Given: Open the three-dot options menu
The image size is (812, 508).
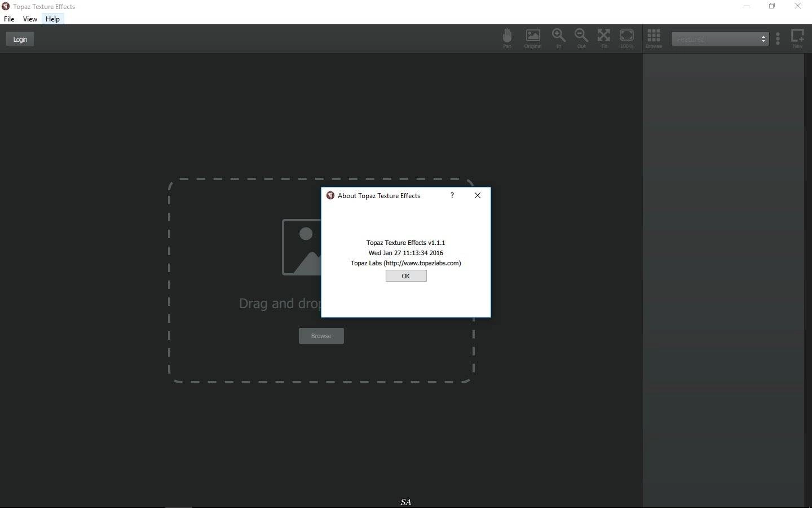Looking at the screenshot, I should click(x=778, y=38).
